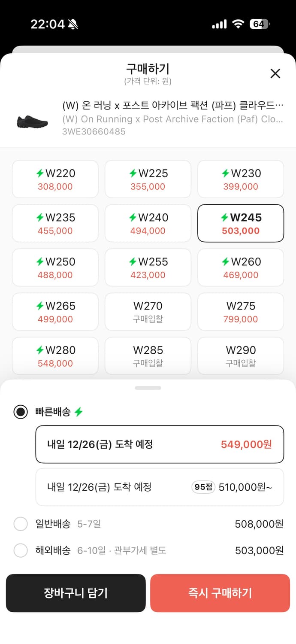The width and height of the screenshot is (296, 644).
Task: Tap the Wi-Fi icon in the status bar
Action: [237, 24]
